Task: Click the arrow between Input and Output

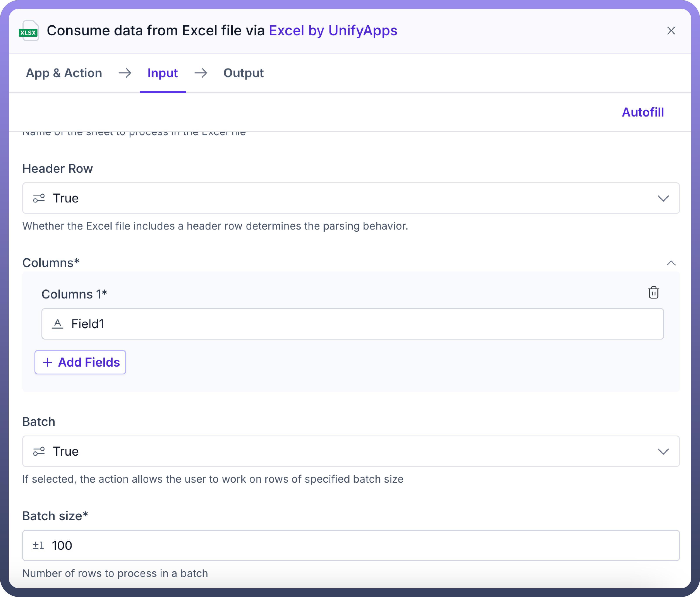Action: [201, 73]
